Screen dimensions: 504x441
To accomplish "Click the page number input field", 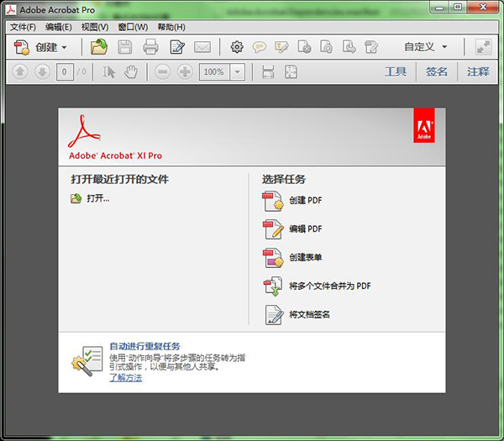I will click(x=65, y=71).
